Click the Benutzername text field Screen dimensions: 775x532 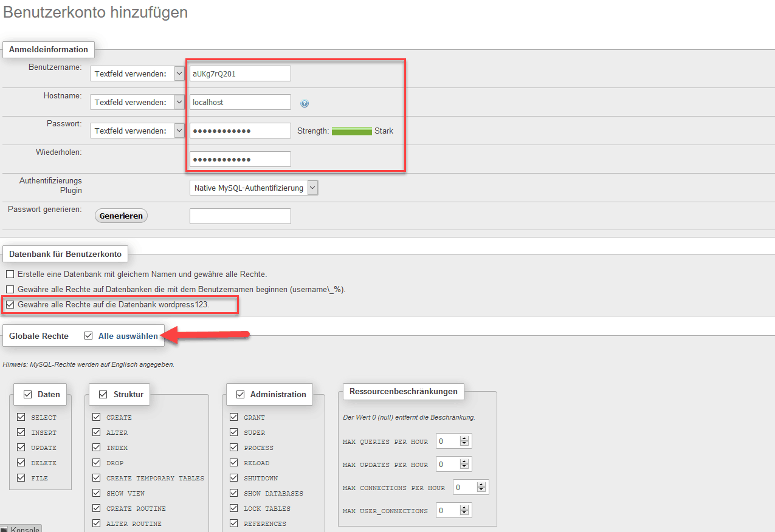240,73
